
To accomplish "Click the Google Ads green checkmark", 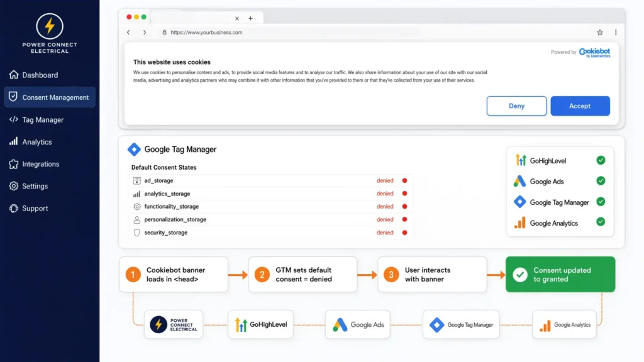I will tap(601, 180).
